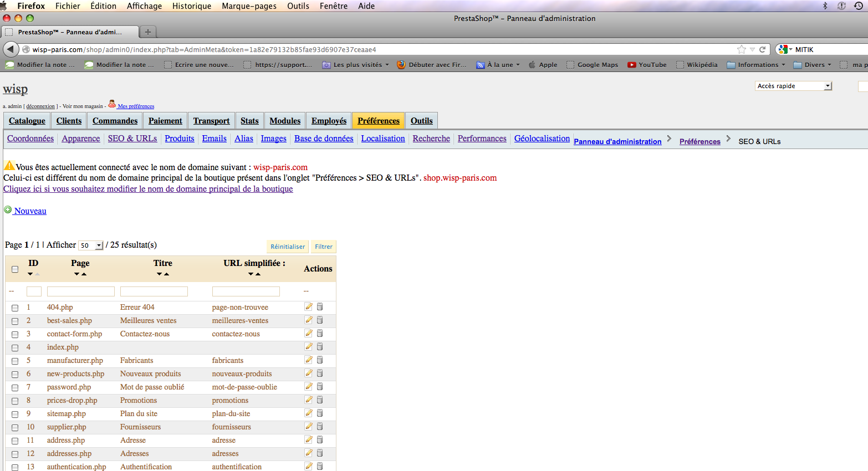This screenshot has height=471, width=868.
Task: Click the pencil icon for best-sales.php
Action: [309, 320]
